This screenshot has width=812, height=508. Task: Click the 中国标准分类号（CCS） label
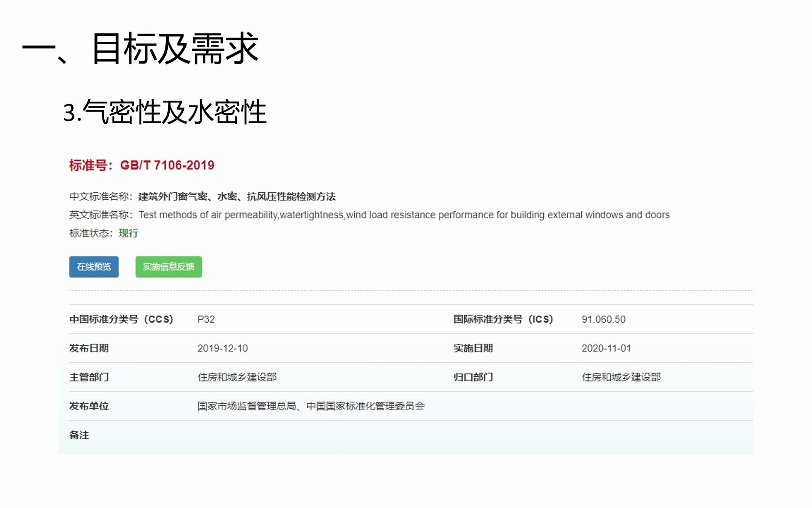(121, 319)
